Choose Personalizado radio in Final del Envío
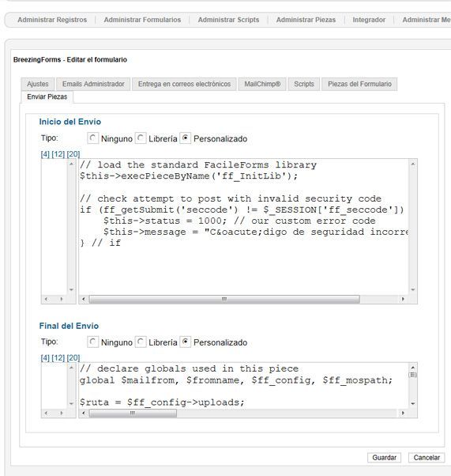451x476 pixels. click(185, 342)
